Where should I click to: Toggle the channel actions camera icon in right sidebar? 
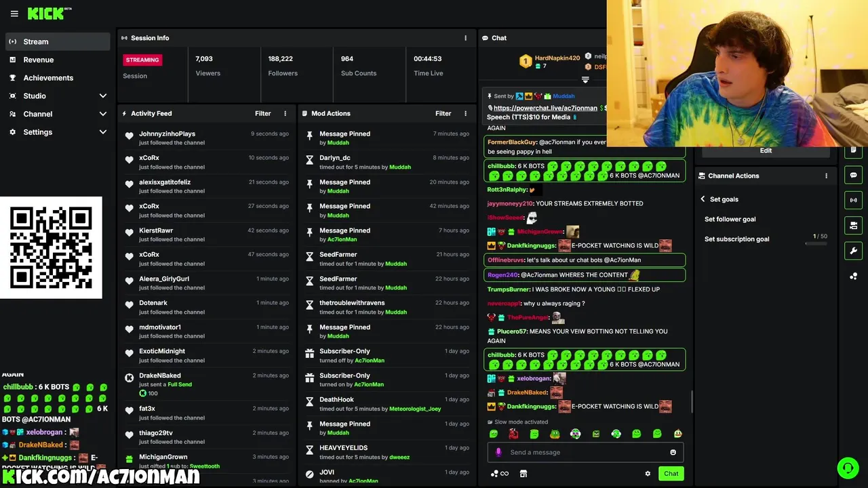tap(853, 225)
